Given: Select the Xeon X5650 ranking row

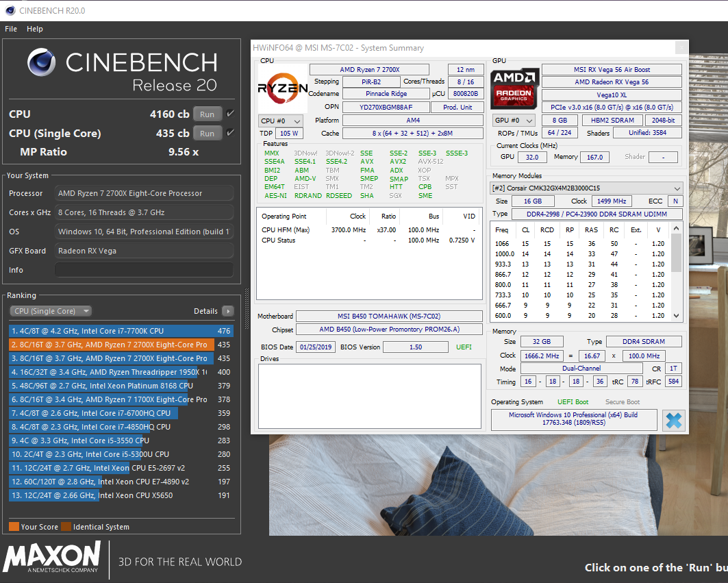Looking at the screenshot, I should click(121, 495).
